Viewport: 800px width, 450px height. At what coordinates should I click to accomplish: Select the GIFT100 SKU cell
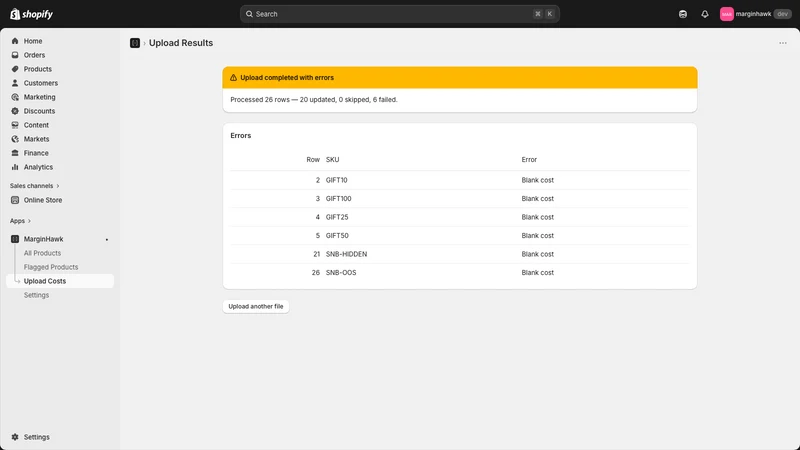[x=338, y=198]
